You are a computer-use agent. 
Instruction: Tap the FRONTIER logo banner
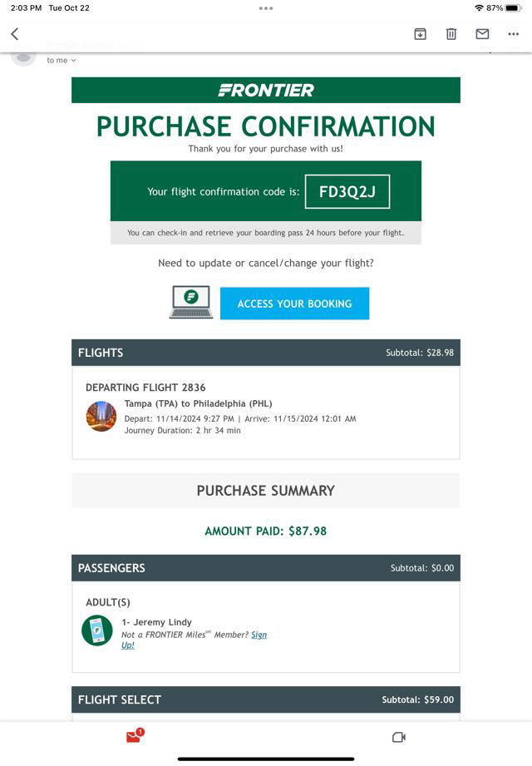point(266,90)
